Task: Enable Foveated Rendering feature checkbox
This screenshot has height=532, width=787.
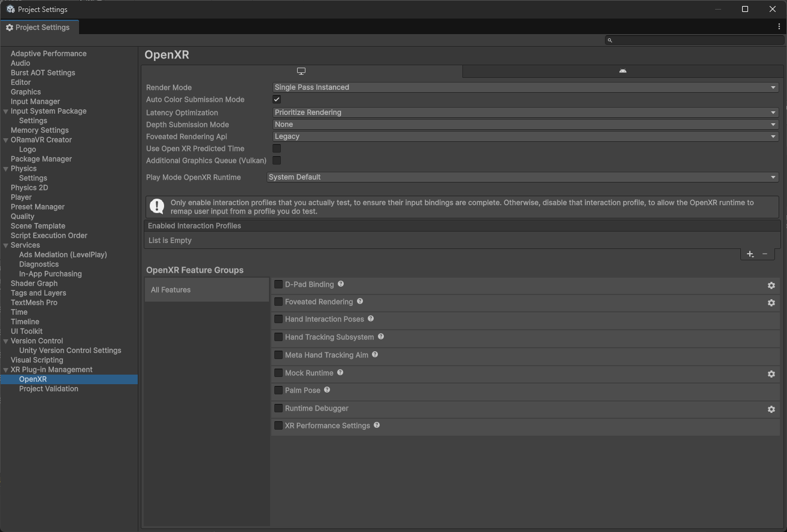Action: click(279, 302)
